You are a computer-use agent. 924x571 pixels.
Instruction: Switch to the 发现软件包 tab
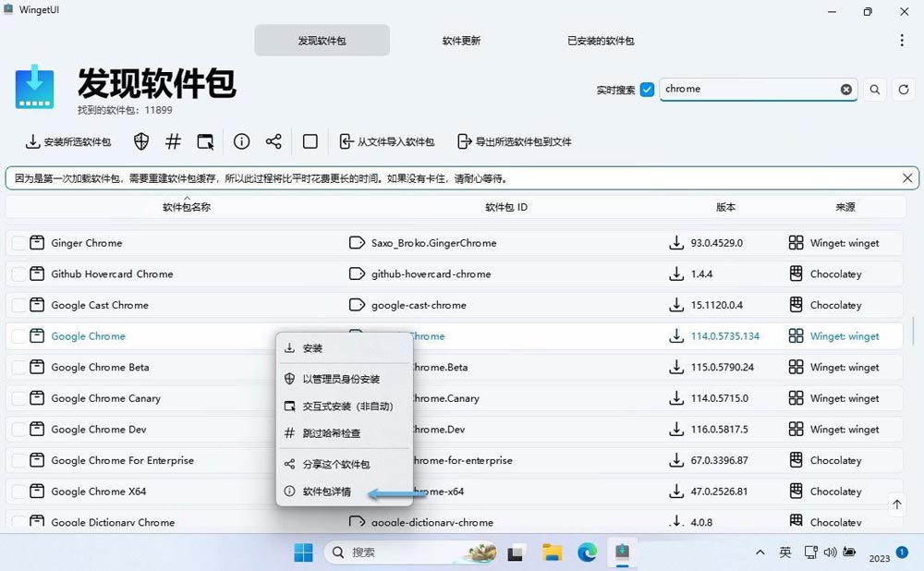[322, 40]
